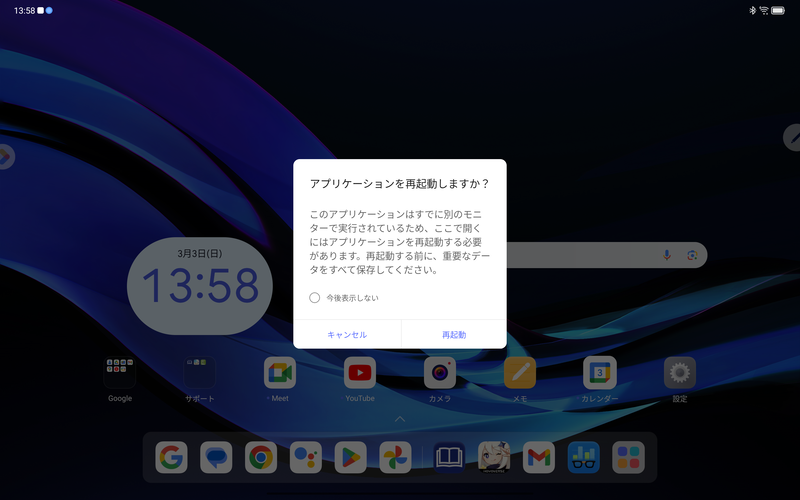Open Google Assistant in the dock
The height and width of the screenshot is (500, 800).
pos(306,457)
